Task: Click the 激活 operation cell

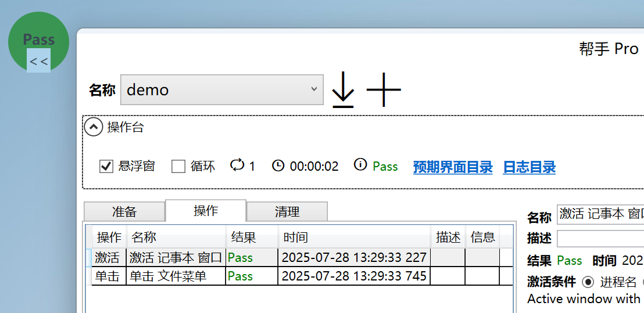Action: click(x=109, y=258)
